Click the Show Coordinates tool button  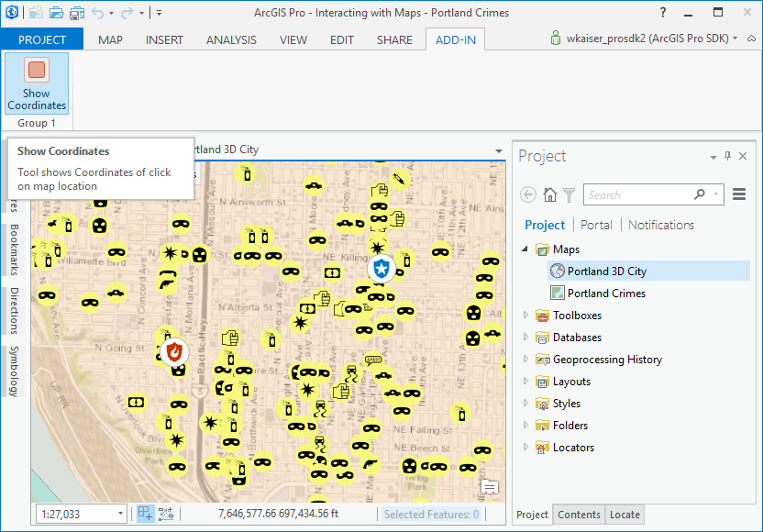point(37,84)
